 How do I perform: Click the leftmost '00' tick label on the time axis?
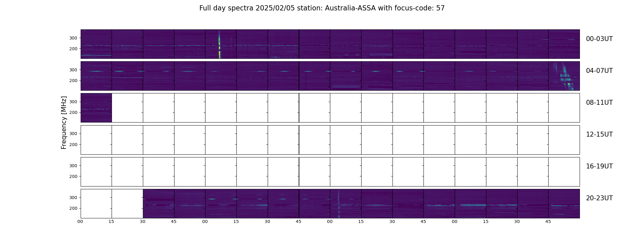pyautogui.click(x=80, y=221)
